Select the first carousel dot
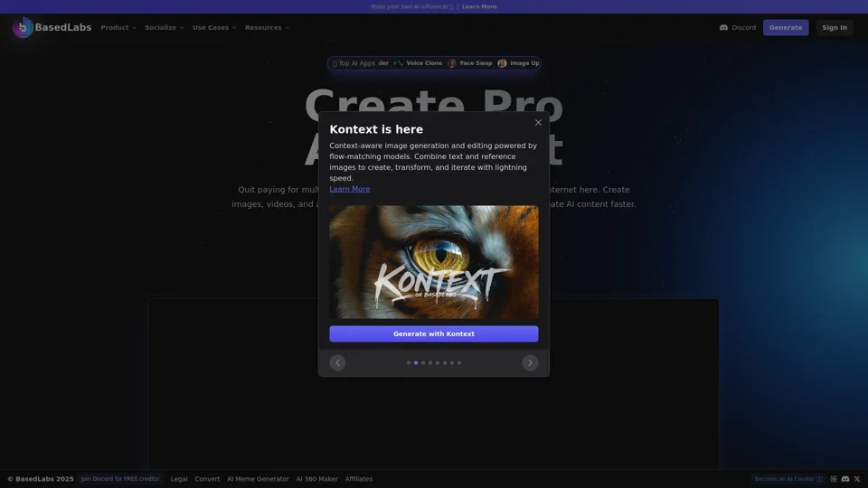 pos(409,363)
